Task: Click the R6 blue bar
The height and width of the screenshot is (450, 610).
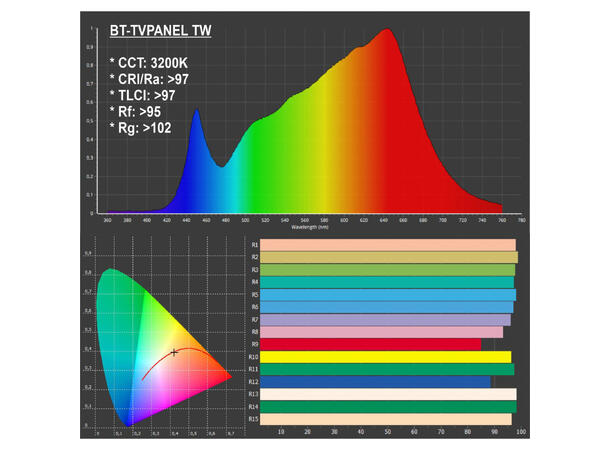Action: tap(387, 307)
